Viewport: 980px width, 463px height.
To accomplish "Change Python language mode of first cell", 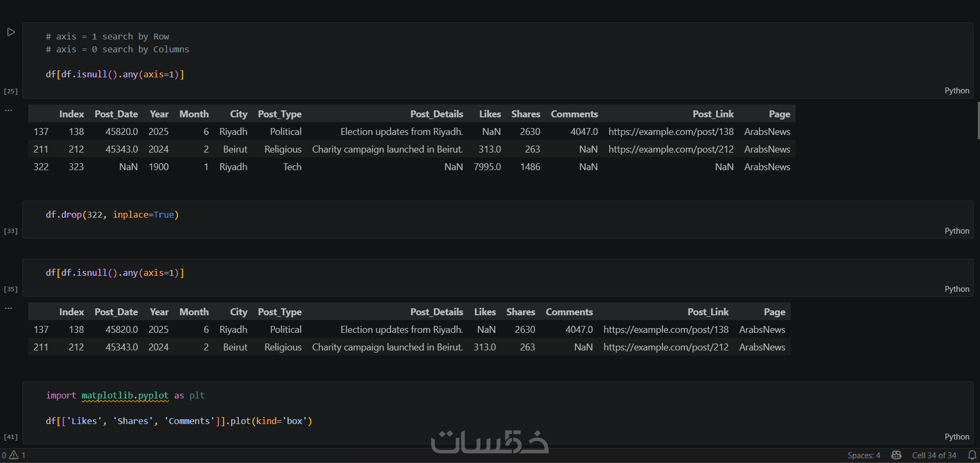I will pyautogui.click(x=957, y=91).
